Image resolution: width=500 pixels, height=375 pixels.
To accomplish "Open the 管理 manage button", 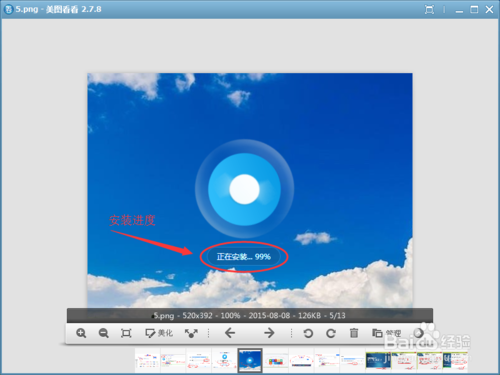I will (x=387, y=333).
